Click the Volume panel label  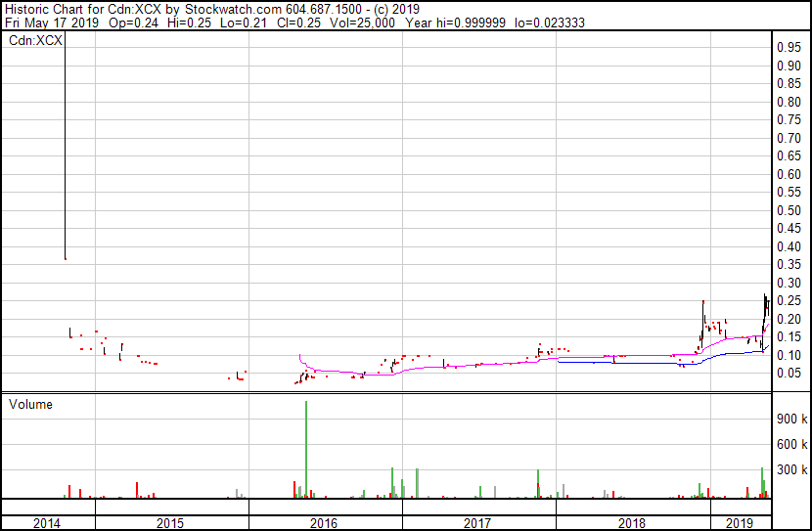click(31, 404)
